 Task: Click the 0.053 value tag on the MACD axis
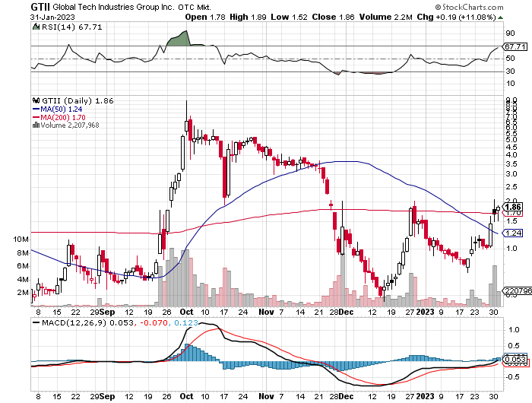[515, 360]
